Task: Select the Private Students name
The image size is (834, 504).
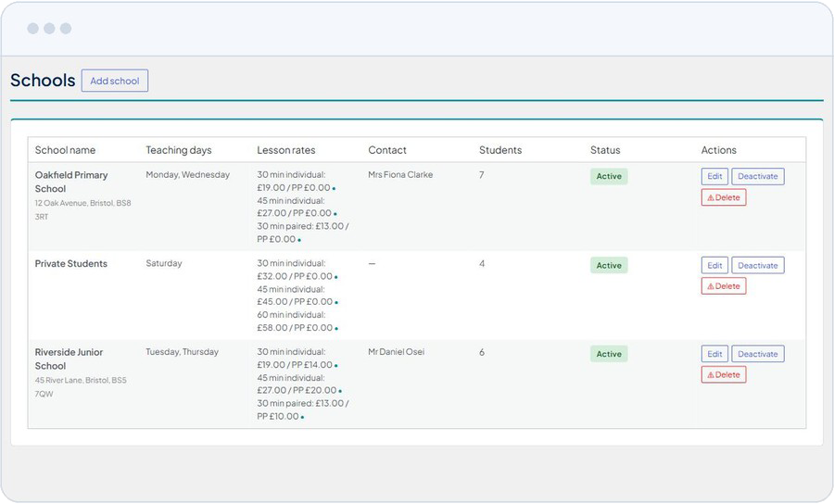Action: click(x=71, y=264)
